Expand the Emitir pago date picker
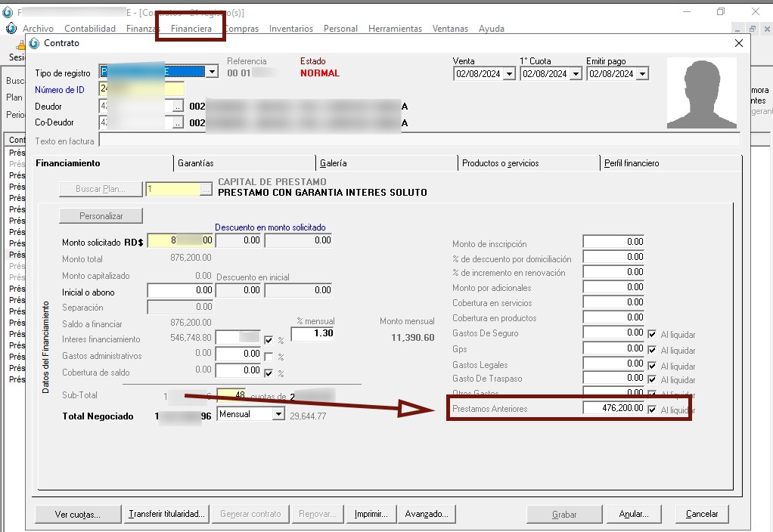This screenshot has width=773, height=532. 642,74
